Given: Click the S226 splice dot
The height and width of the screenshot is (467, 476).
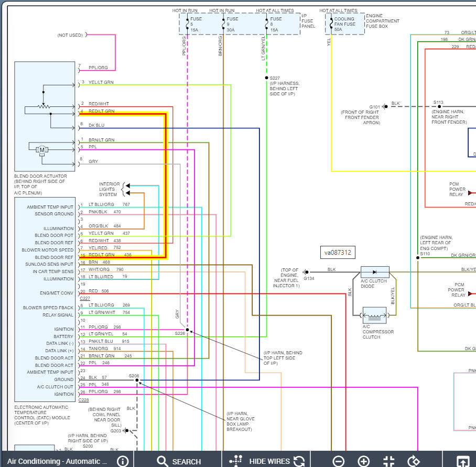Looking at the screenshot, I should pos(187,330).
